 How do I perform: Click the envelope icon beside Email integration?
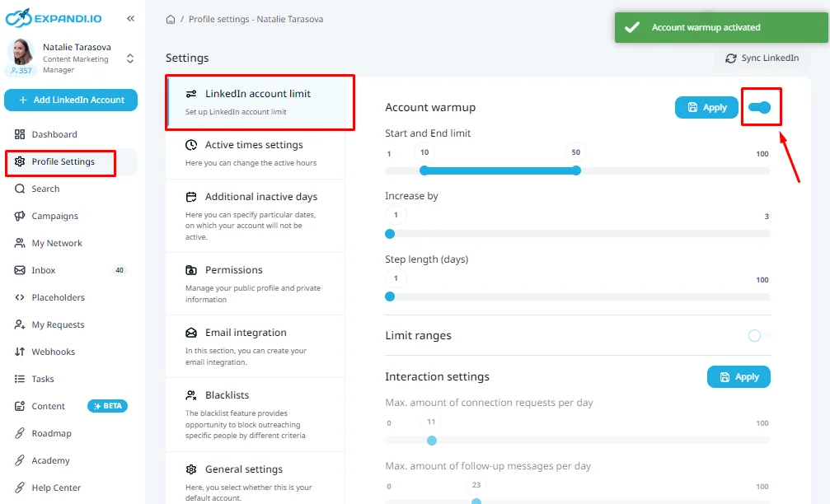pos(191,333)
